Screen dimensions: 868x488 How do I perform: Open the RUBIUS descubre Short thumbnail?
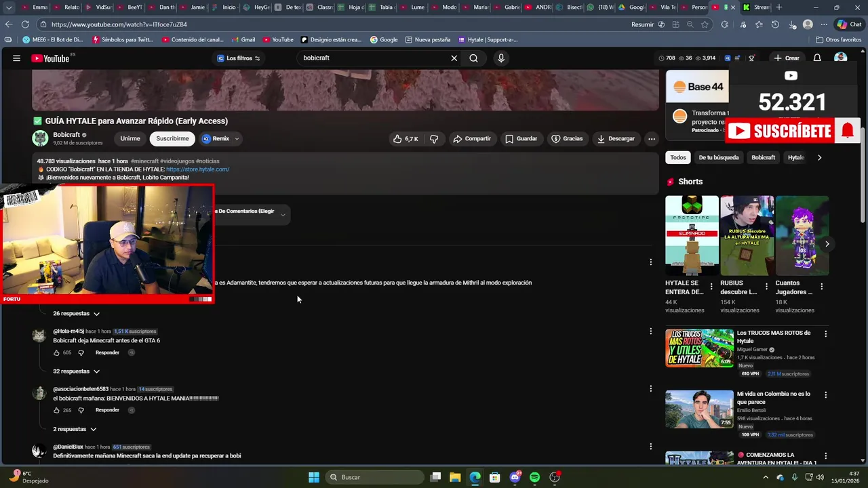click(747, 235)
